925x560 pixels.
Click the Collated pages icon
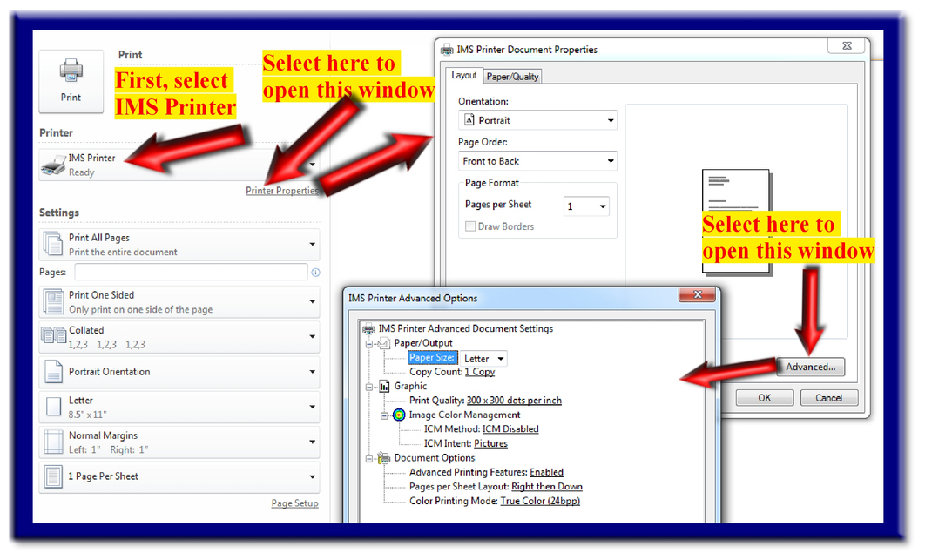click(54, 336)
